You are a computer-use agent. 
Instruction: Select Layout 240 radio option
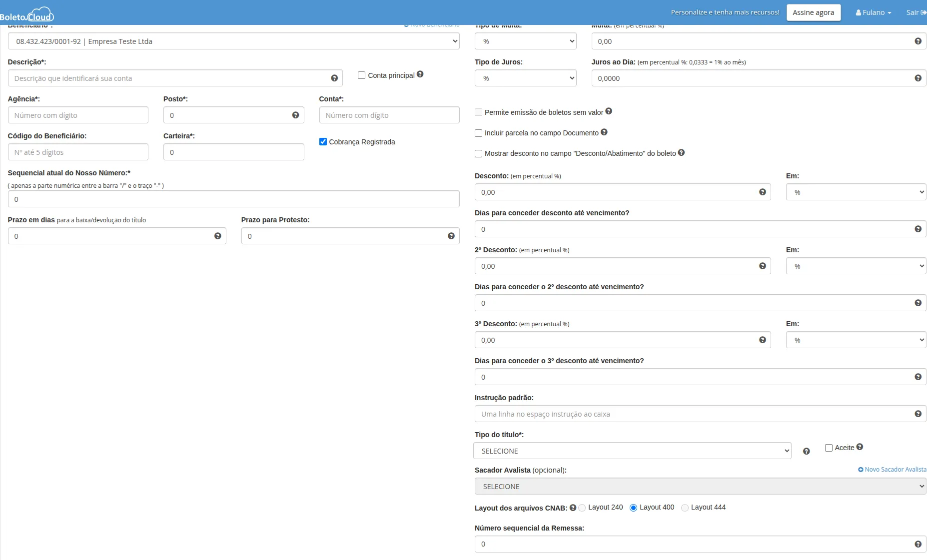click(582, 508)
